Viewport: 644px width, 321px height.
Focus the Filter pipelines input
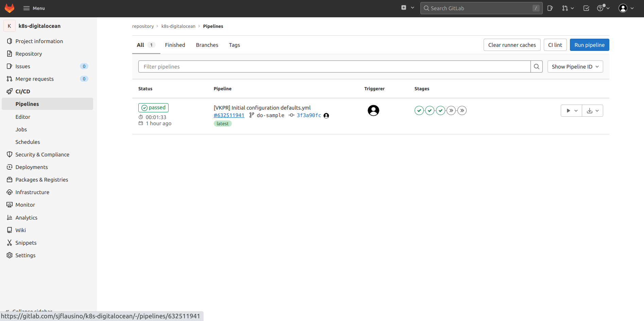click(x=334, y=67)
